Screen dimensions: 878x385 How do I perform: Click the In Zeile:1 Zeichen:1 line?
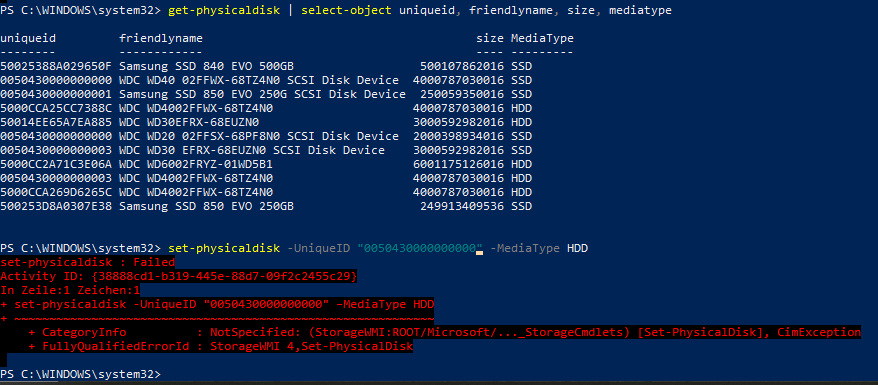coord(70,290)
